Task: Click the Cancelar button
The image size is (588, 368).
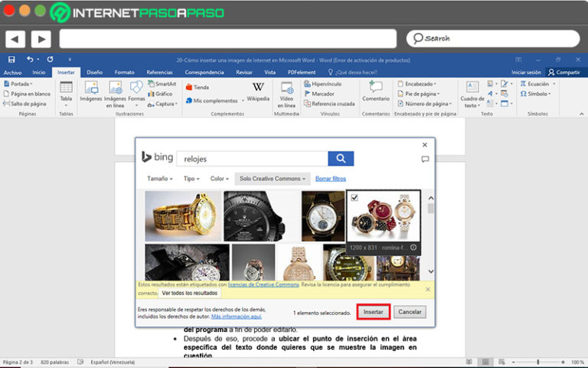Action: point(410,312)
